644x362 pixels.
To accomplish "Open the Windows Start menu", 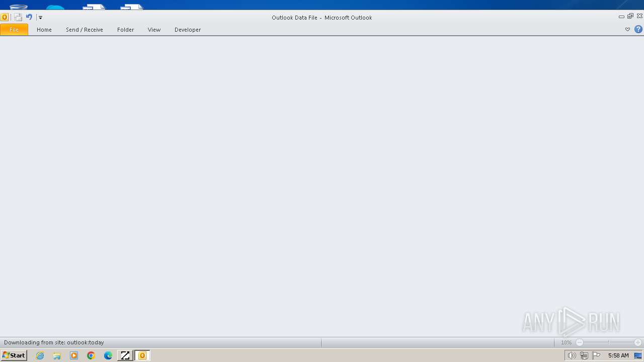I will click(x=14, y=355).
